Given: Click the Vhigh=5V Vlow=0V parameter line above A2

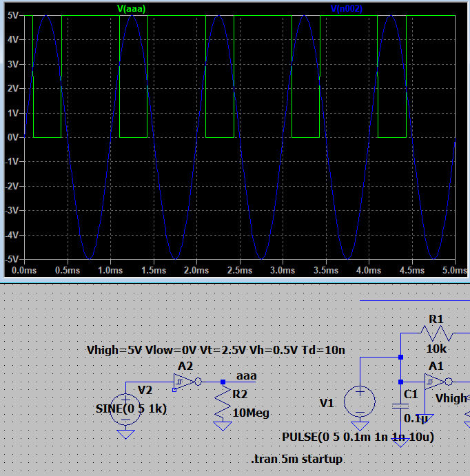Looking at the screenshot, I should click(x=214, y=350).
